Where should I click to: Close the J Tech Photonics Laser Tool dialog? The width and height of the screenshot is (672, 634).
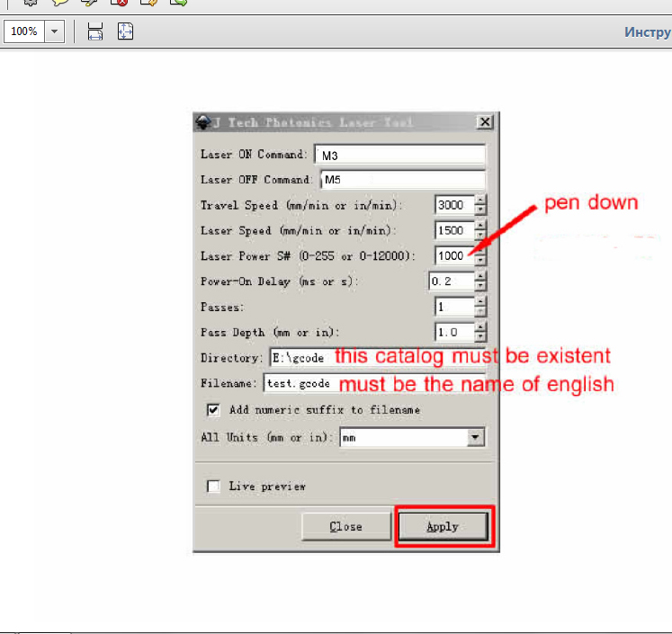[x=484, y=122]
